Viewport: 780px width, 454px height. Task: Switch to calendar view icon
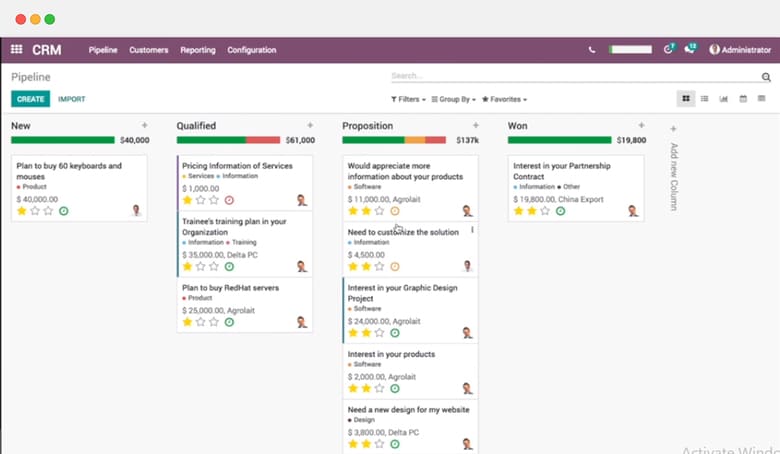coord(743,98)
